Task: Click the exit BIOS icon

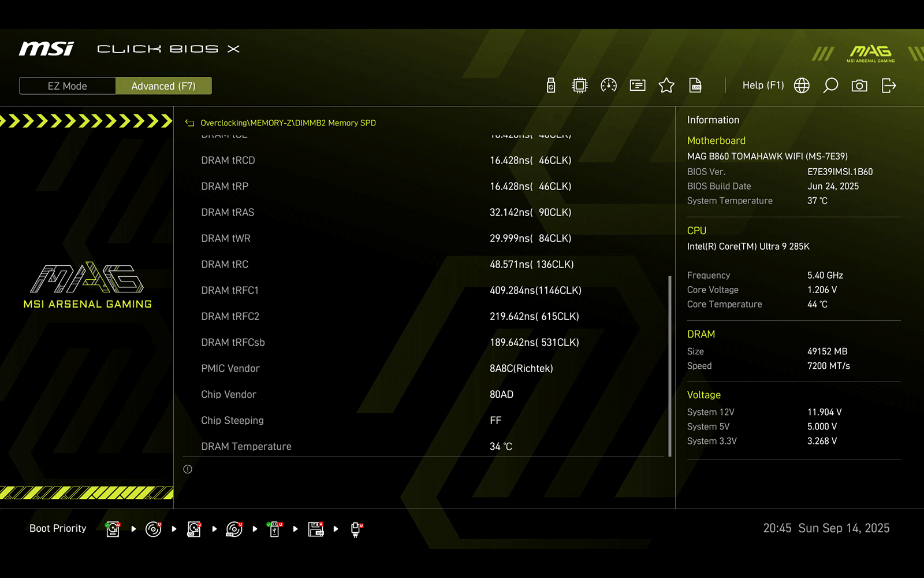Action: 889,86
